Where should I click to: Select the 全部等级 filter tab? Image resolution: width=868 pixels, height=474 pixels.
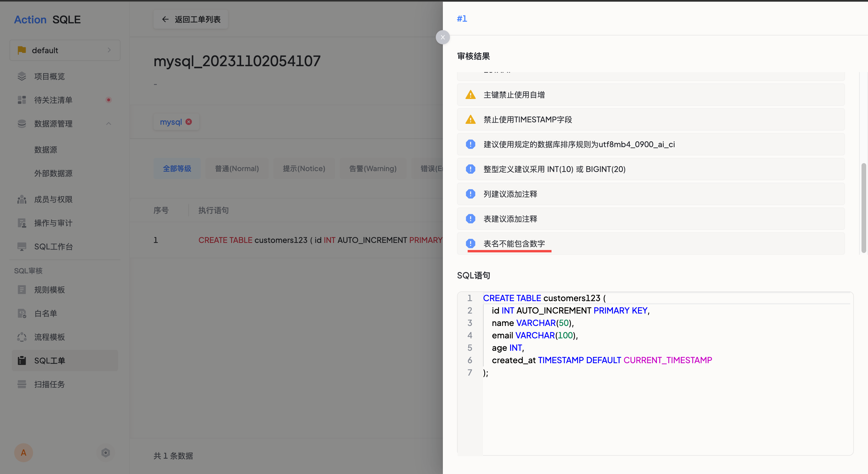[x=177, y=168]
